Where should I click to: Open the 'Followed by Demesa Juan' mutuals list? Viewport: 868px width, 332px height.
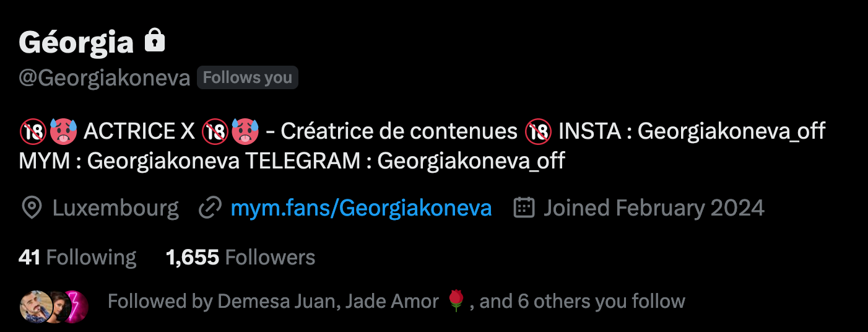point(396,302)
